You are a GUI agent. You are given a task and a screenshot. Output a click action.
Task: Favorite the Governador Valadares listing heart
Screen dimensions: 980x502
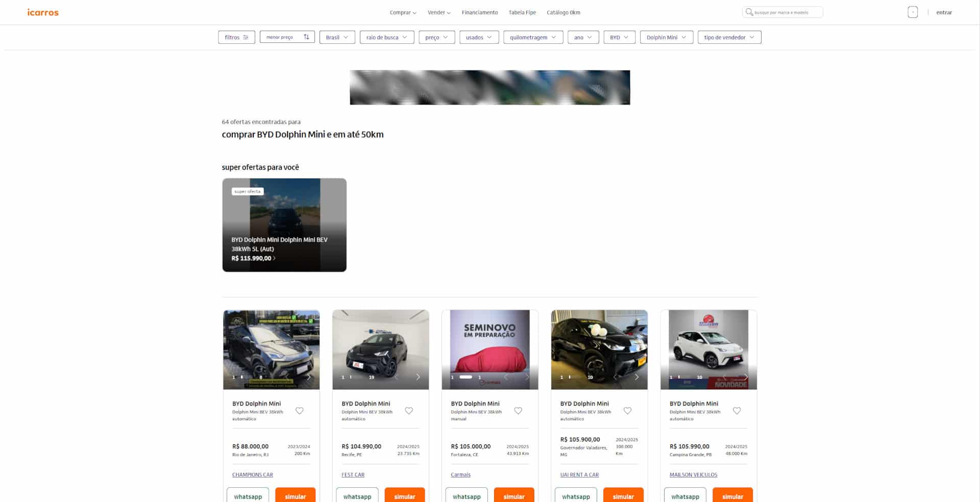tap(627, 411)
